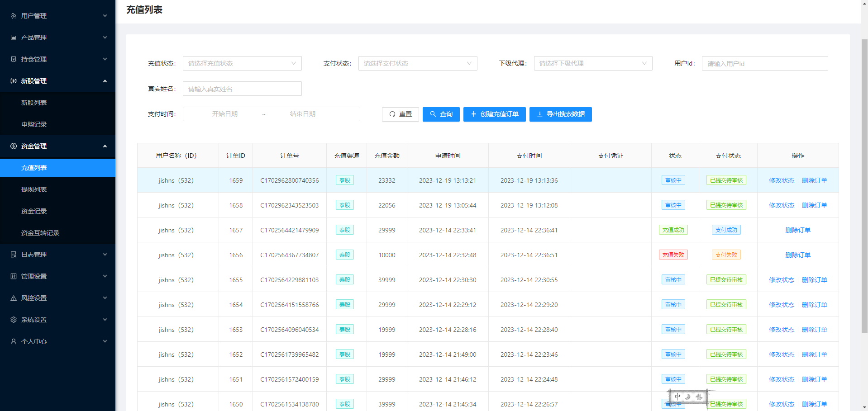868x411 pixels.
Task: Click the admin settings sidebar icon
Action: pos(14,276)
